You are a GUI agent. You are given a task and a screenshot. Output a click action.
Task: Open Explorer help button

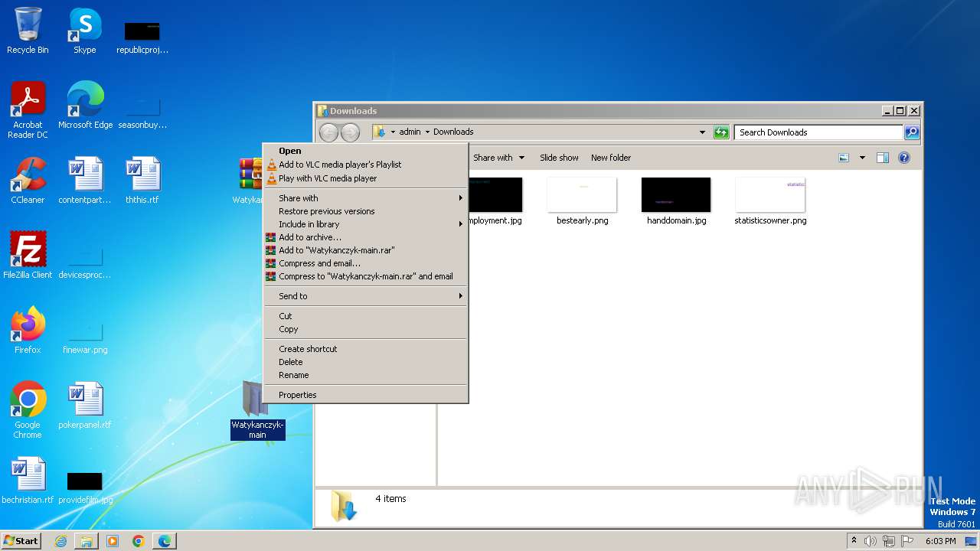904,158
